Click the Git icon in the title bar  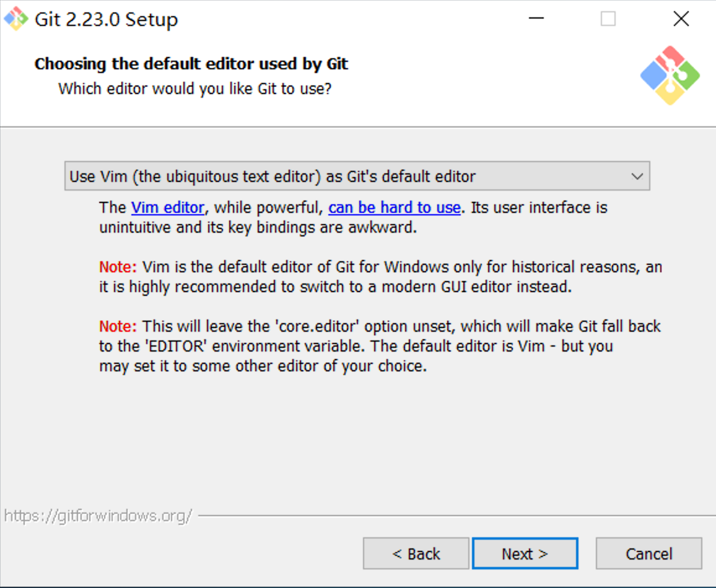pyautogui.click(x=16, y=19)
